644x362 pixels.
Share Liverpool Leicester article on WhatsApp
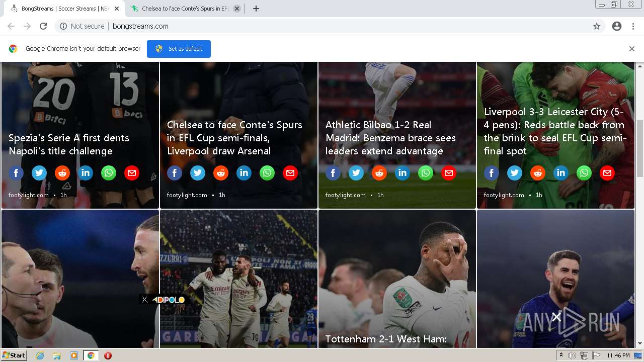(x=584, y=173)
